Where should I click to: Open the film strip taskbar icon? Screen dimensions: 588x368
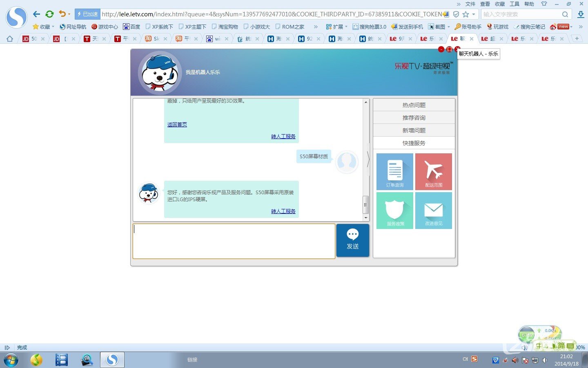(x=62, y=360)
